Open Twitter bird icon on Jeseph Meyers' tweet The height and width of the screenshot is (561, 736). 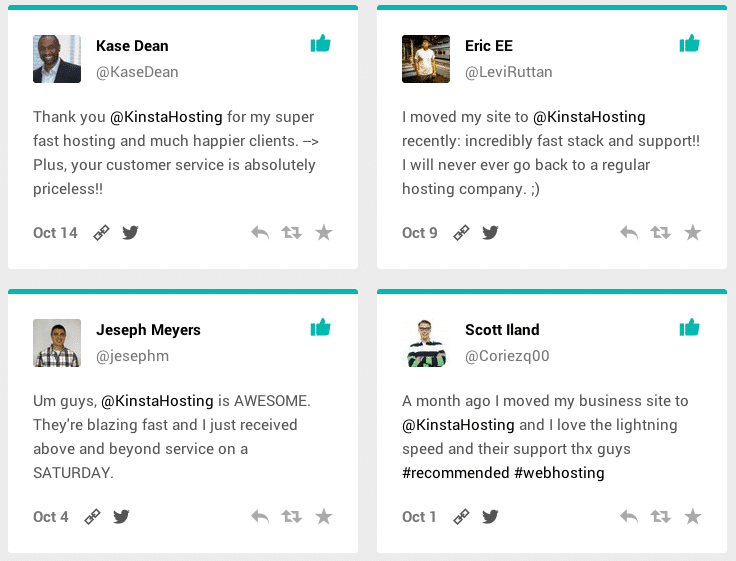pyautogui.click(x=121, y=516)
